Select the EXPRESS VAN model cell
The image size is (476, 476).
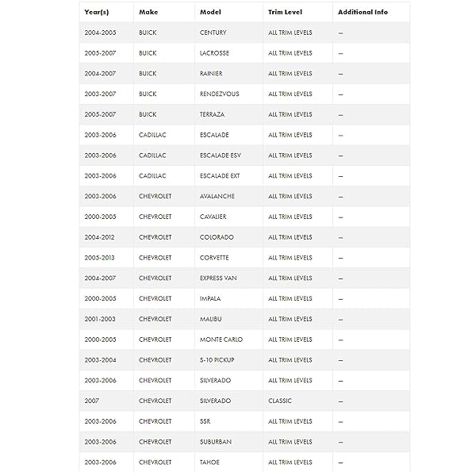[218, 278]
